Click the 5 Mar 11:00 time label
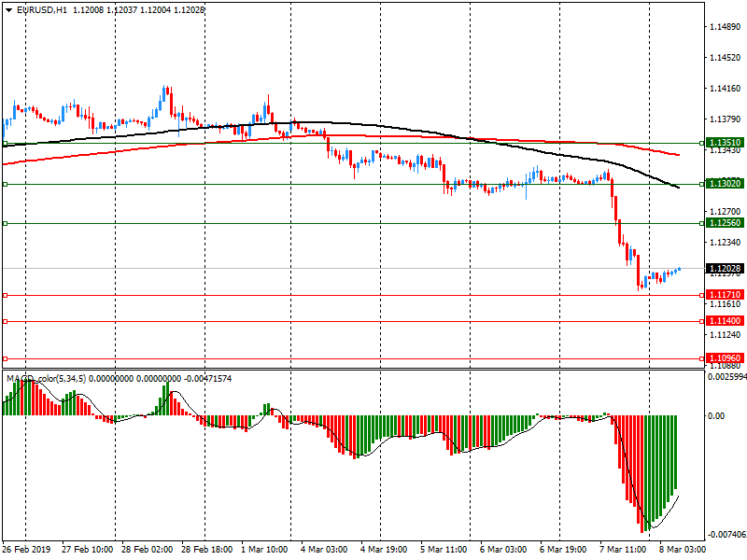Viewport: 747px width, 560px height. [444, 550]
